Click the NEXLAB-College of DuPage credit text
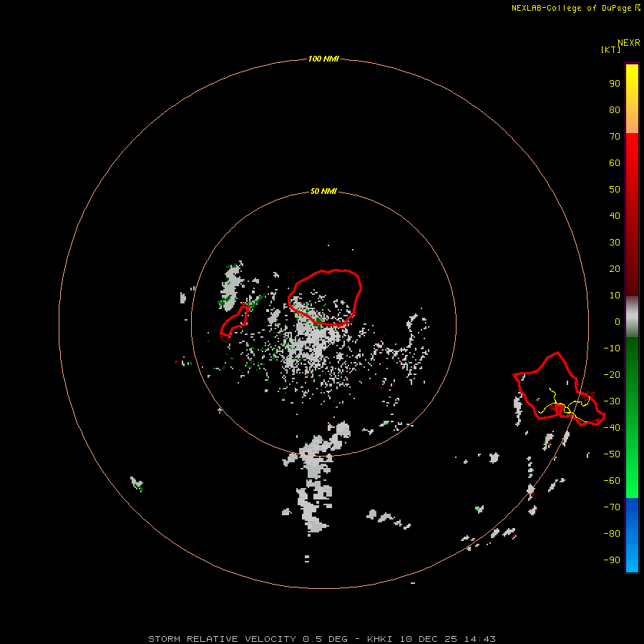This screenshot has width=644, height=644. click(575, 8)
